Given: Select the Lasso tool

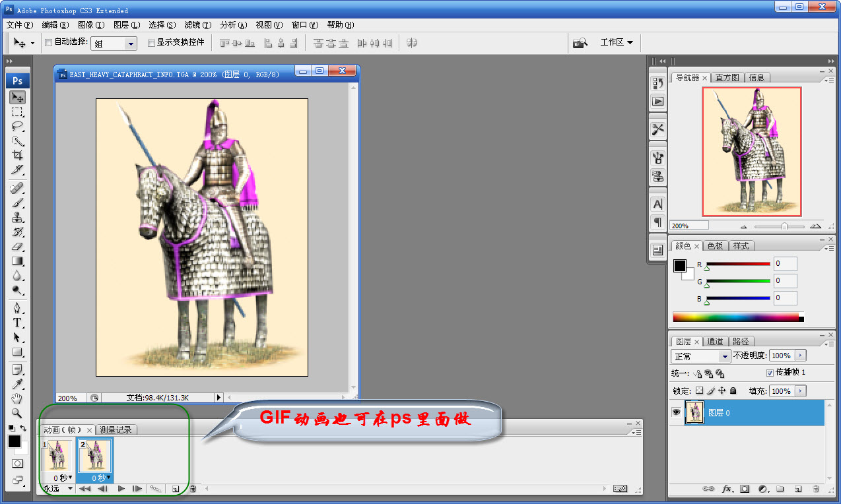Looking at the screenshot, I should coord(18,126).
